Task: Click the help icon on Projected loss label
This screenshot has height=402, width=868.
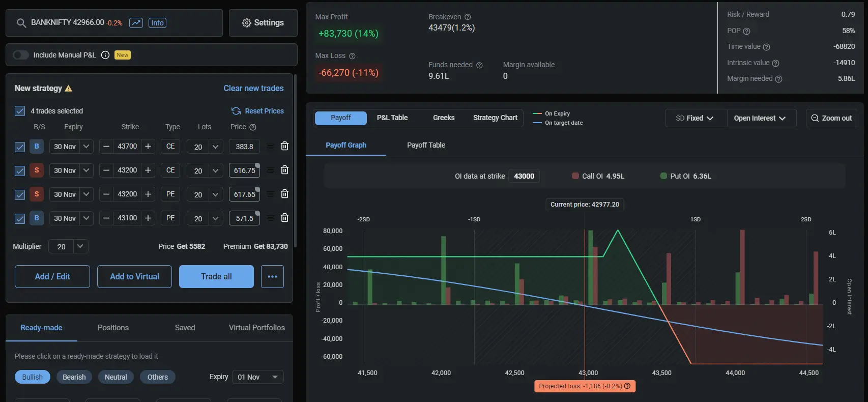Action: click(627, 386)
